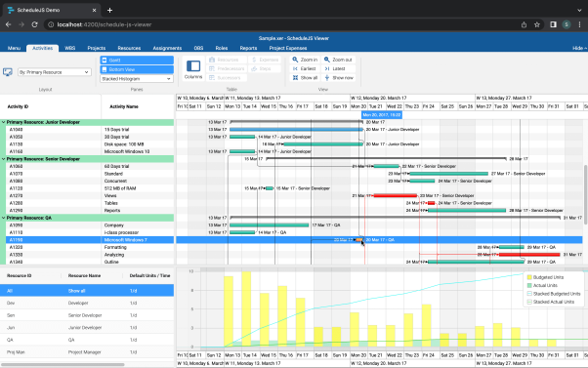This screenshot has width=588, height=368.
Task: Toggle Steps table option
Action: tap(265, 68)
